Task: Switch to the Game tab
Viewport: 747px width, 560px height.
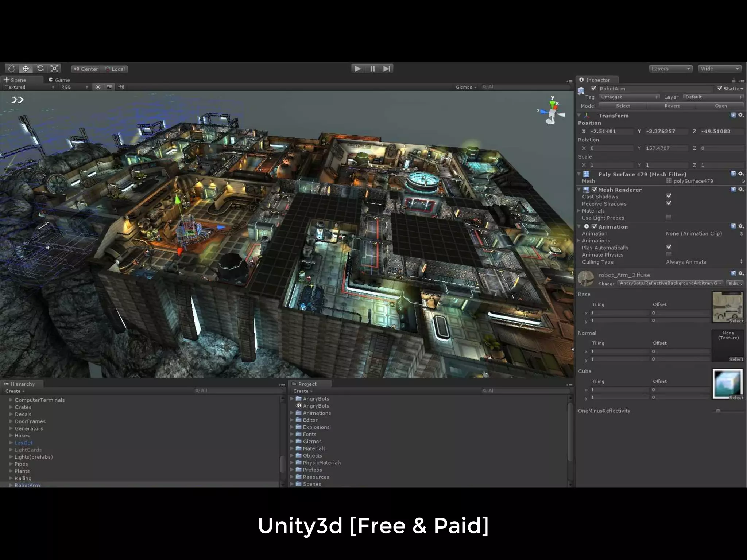Action: 59,80
